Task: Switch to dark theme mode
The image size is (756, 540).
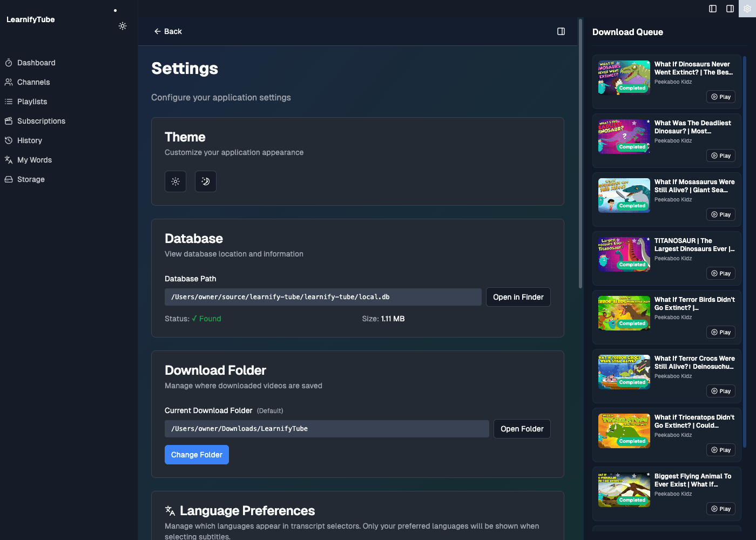Action: pyautogui.click(x=205, y=181)
